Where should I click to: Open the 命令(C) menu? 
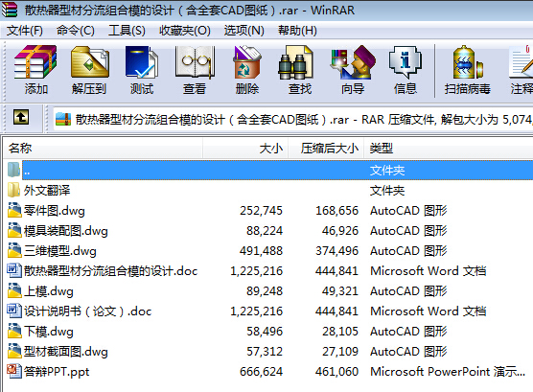pos(76,31)
